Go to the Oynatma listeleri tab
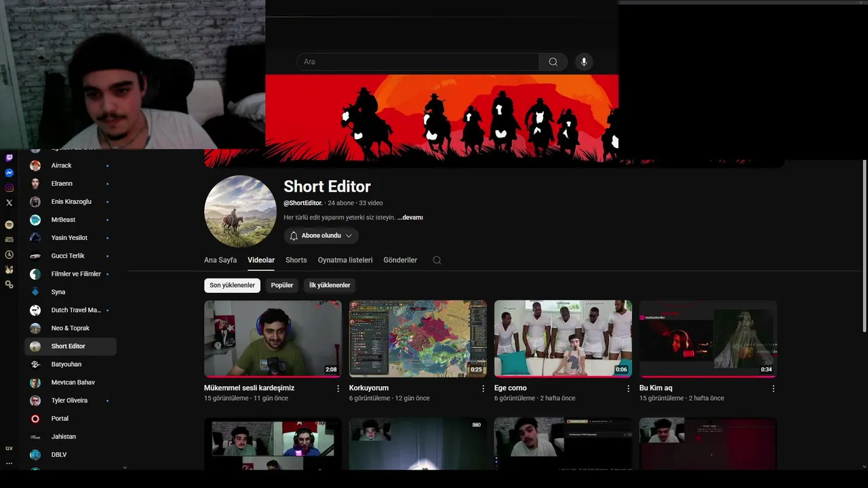 pos(345,260)
